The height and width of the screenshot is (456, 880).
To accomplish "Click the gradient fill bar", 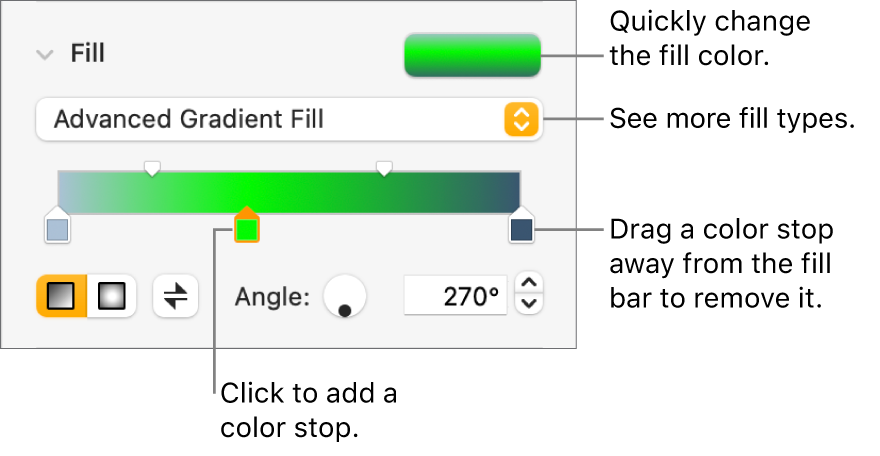I will [x=330, y=192].
